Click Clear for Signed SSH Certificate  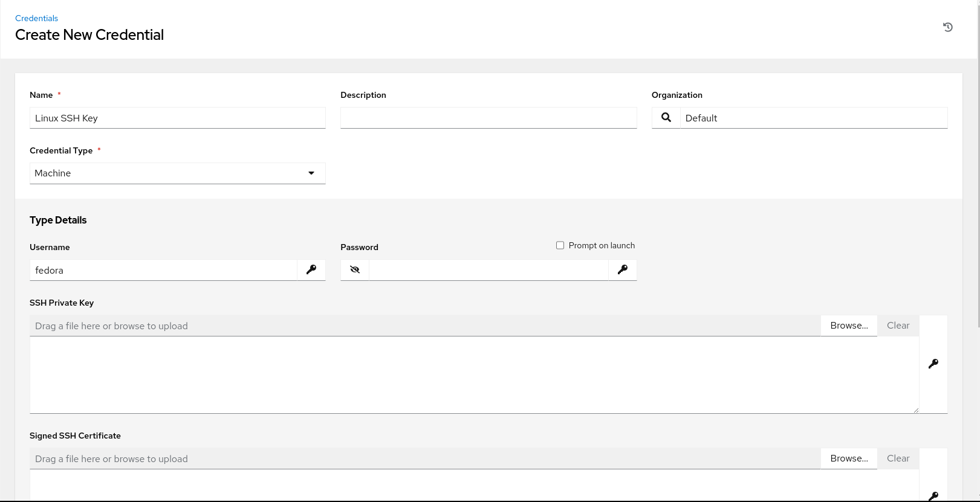[898, 459]
